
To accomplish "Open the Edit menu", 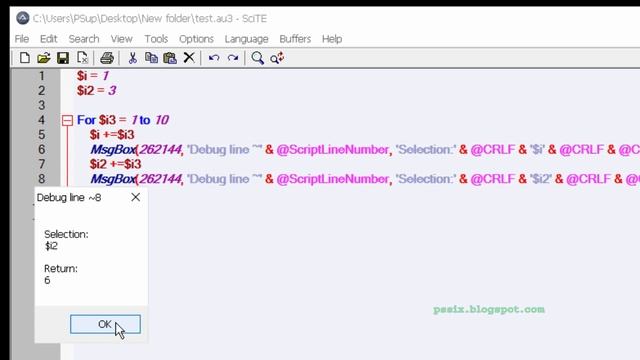I will (x=49, y=39).
